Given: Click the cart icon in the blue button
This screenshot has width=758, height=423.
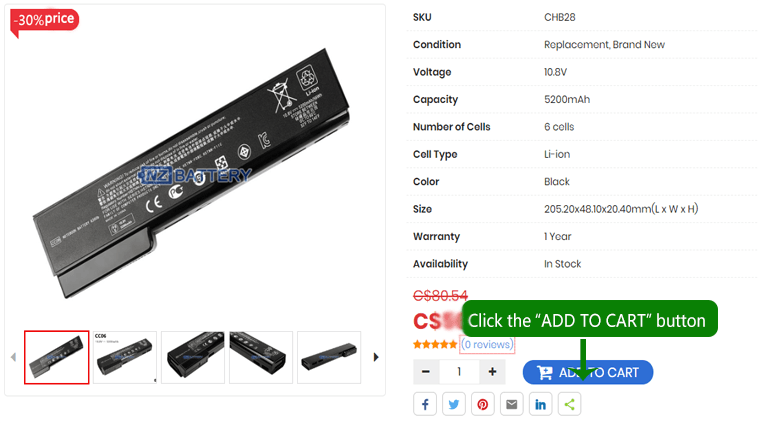Looking at the screenshot, I should point(545,372).
